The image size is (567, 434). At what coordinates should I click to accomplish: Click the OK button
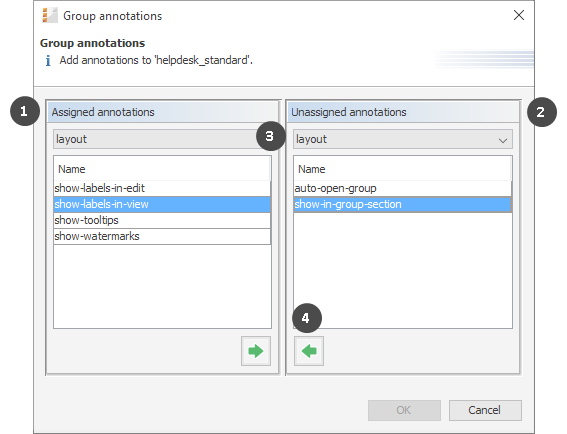tap(404, 410)
